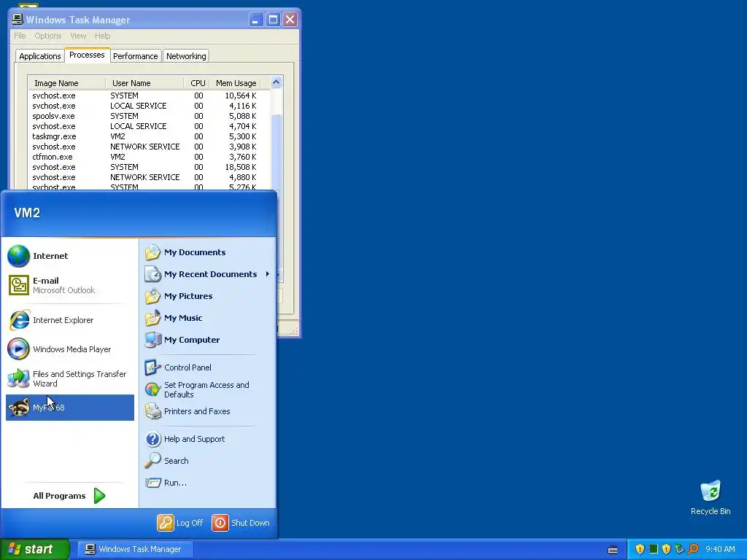The width and height of the screenshot is (747, 560).
Task: Click the Log Off key icon
Action: [x=166, y=523]
